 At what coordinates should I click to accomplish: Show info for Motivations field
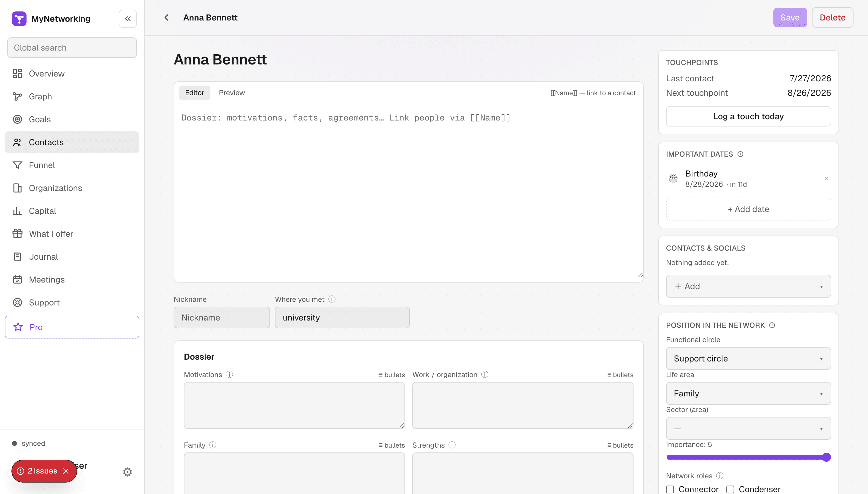[229, 374]
